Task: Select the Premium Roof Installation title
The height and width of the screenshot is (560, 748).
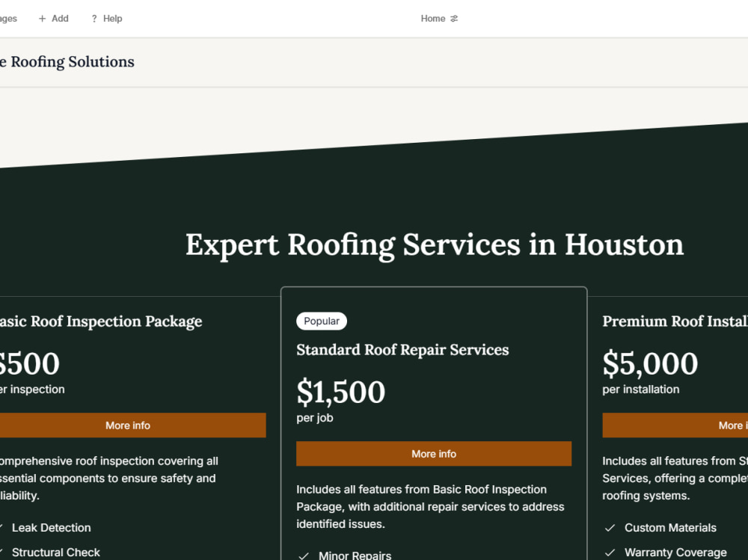Action: [675, 321]
